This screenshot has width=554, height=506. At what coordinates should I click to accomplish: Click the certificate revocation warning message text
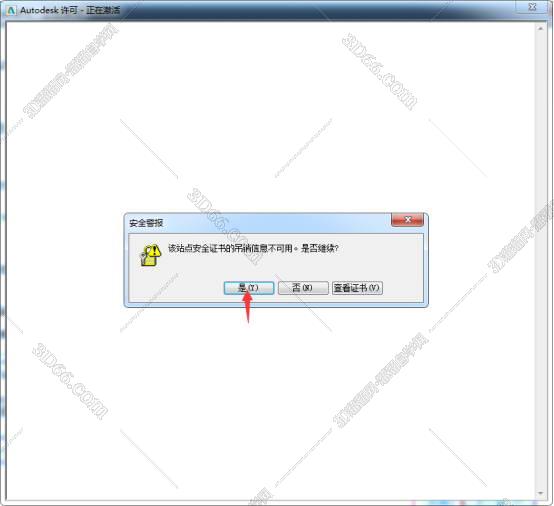253,248
